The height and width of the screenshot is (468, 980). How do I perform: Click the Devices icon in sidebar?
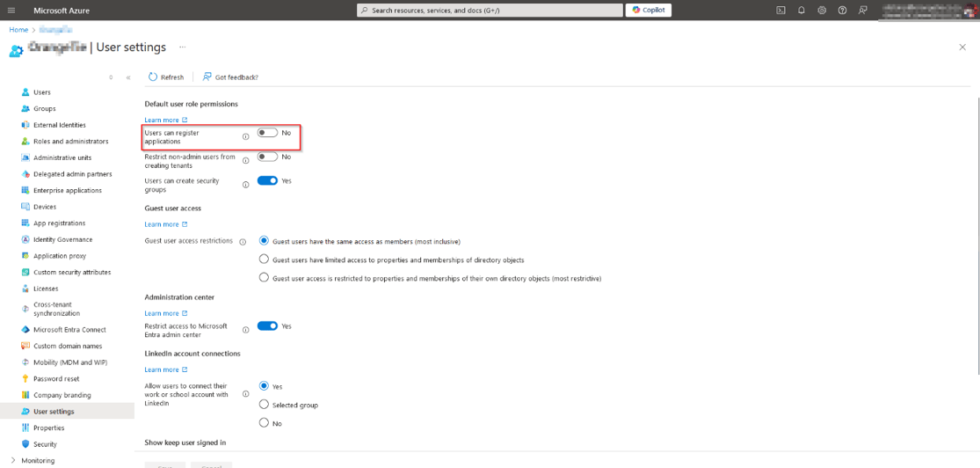pyautogui.click(x=25, y=207)
